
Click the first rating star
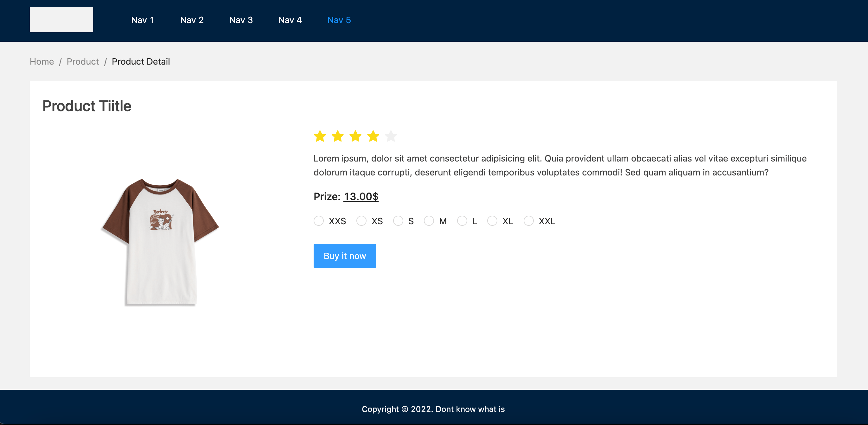[x=320, y=136]
